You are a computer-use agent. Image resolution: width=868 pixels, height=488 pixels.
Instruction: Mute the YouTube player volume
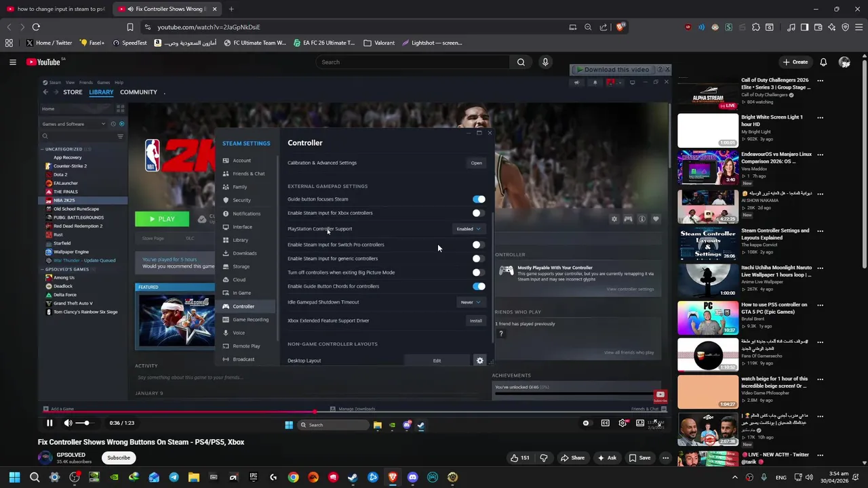point(68,423)
